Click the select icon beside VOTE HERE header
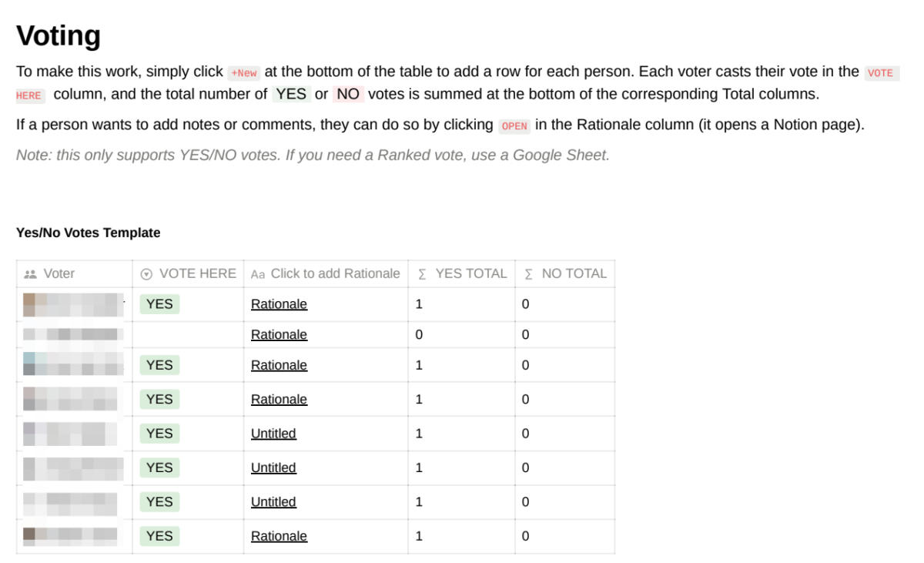924x563 pixels. pyautogui.click(x=146, y=274)
